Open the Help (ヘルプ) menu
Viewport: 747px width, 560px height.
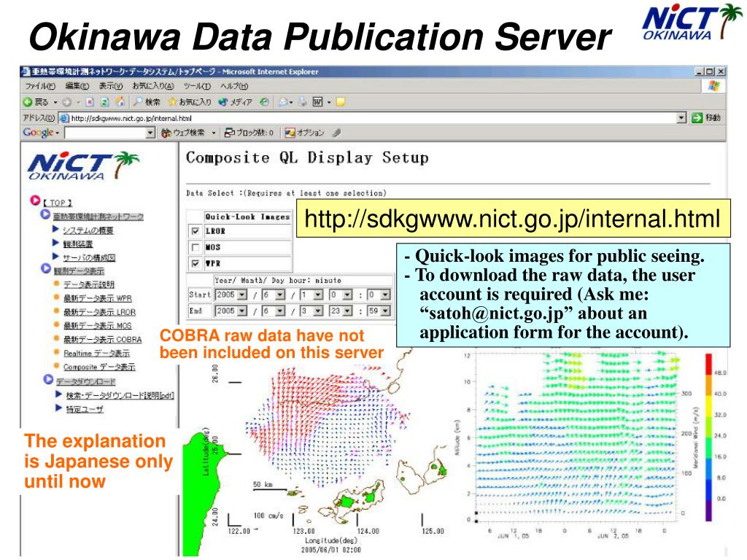[234, 86]
